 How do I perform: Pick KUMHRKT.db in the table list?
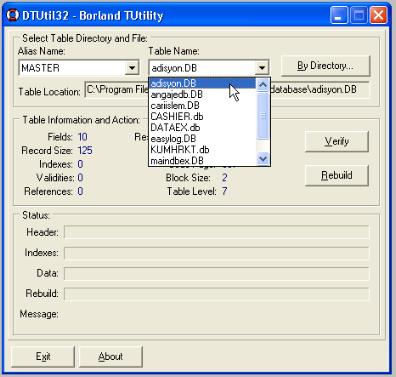coord(203,150)
